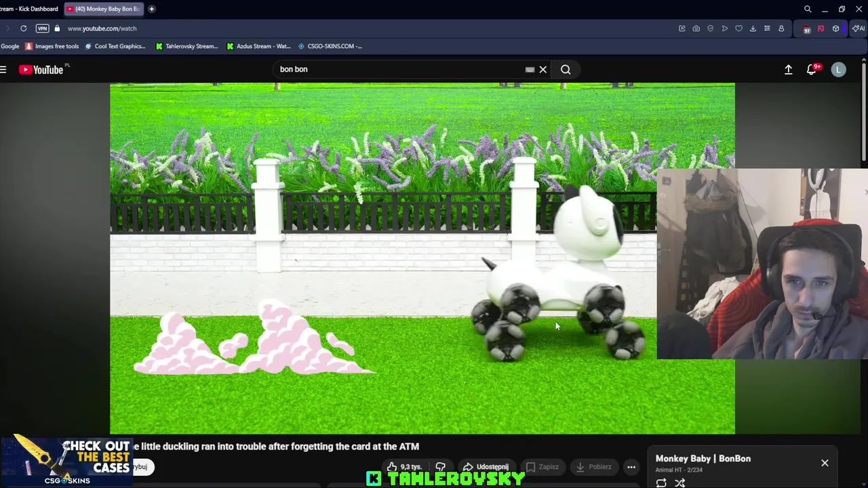
Task: Click the pink extension icon
Action: [821, 28]
